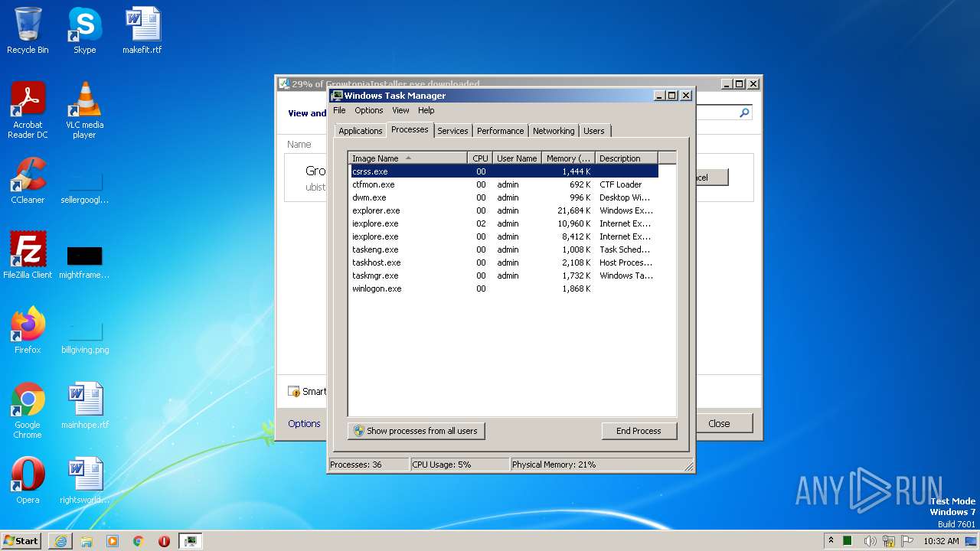This screenshot has height=551, width=980.
Task: Open the Acrobat Reader DC shortcut
Action: pyautogui.click(x=28, y=110)
